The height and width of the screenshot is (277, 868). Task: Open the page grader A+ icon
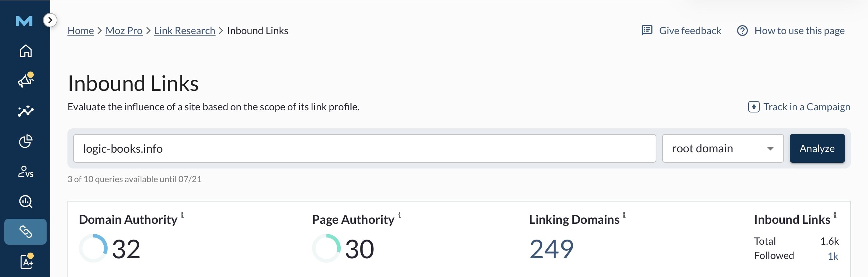tap(27, 261)
